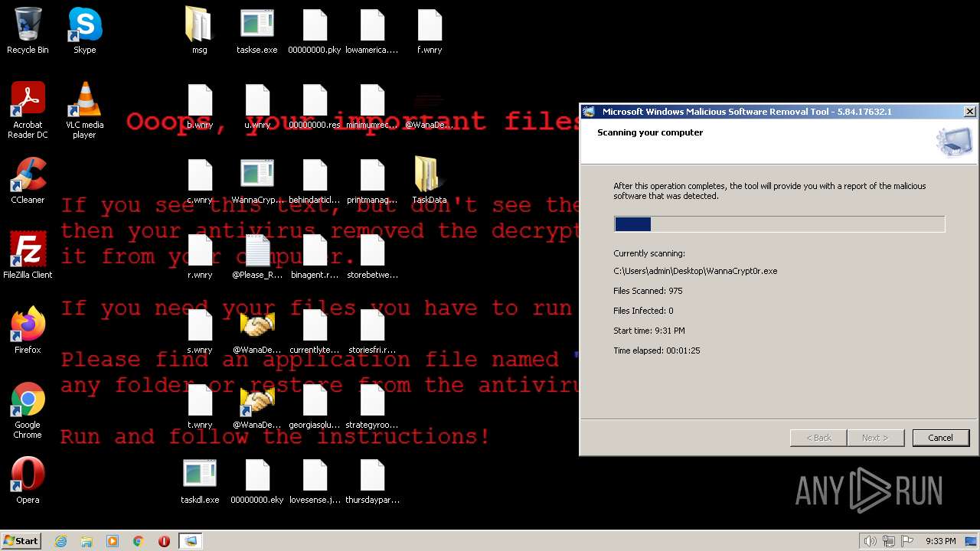Open Windows Media Player from the taskbar
980x551 pixels.
coord(113,541)
